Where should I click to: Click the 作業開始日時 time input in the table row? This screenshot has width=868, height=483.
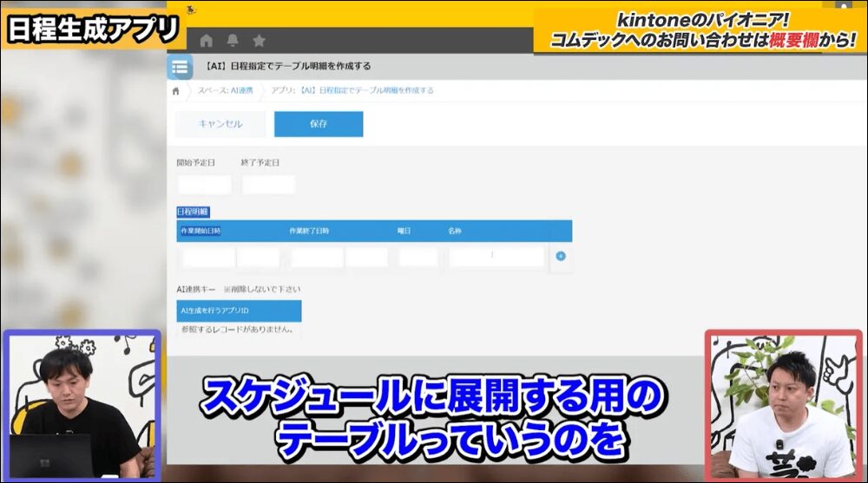pos(259,258)
